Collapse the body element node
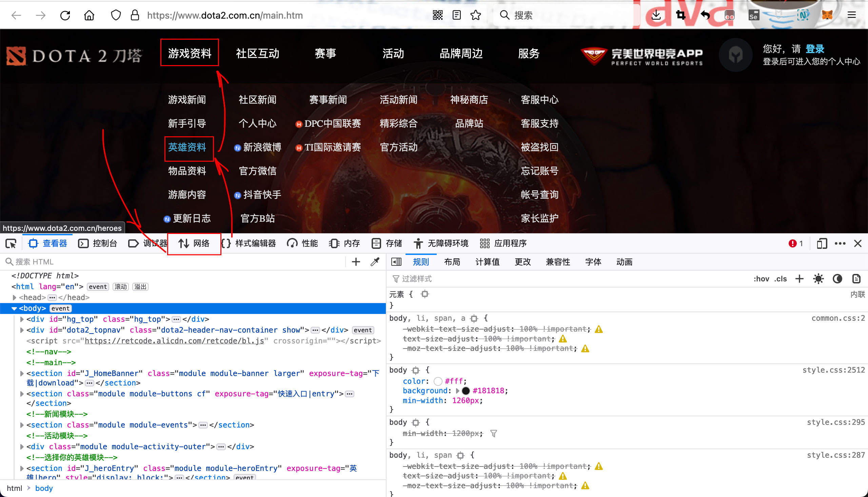Image resolution: width=868 pixels, height=497 pixels. [x=14, y=309]
